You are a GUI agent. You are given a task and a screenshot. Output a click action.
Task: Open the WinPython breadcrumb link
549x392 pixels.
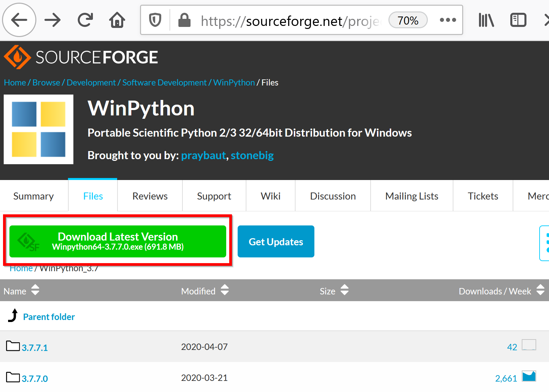pyautogui.click(x=234, y=82)
